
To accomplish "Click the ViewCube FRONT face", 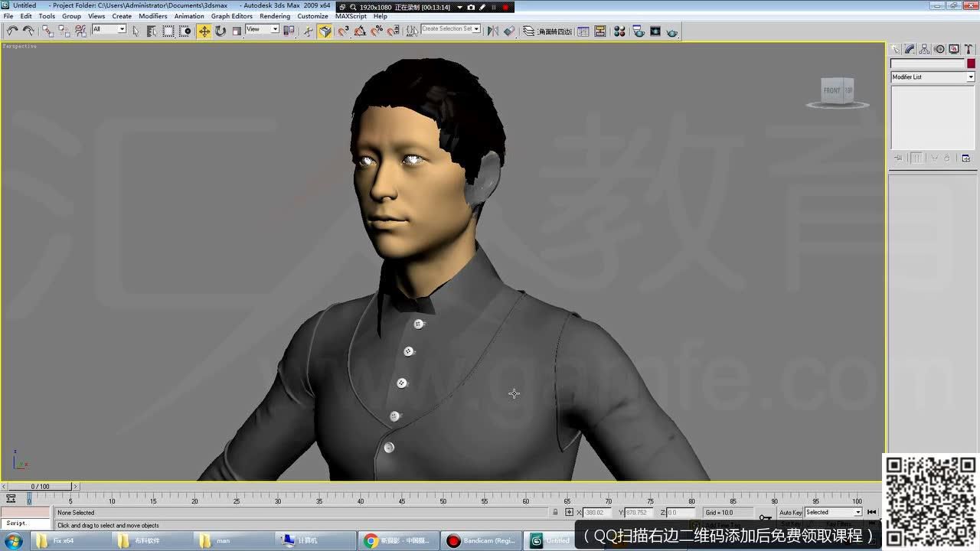I will click(832, 91).
